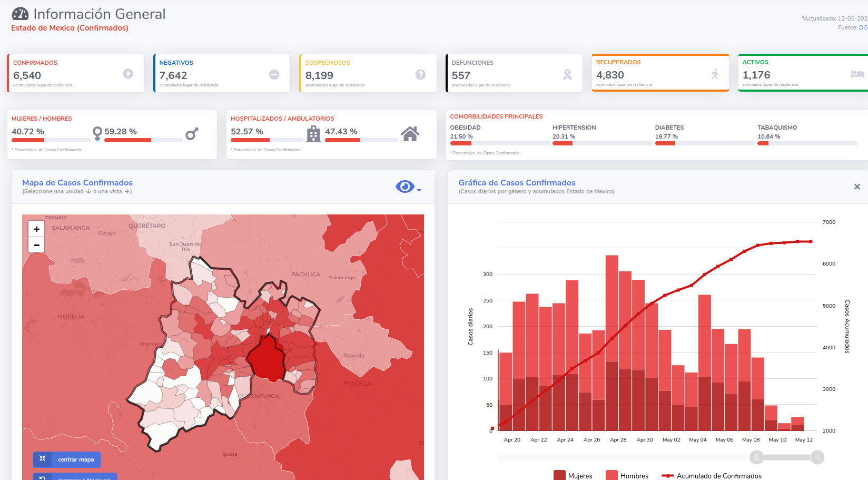The image size is (868, 480).
Task: Open the Negativos 7,642 card
Action: coord(222,73)
